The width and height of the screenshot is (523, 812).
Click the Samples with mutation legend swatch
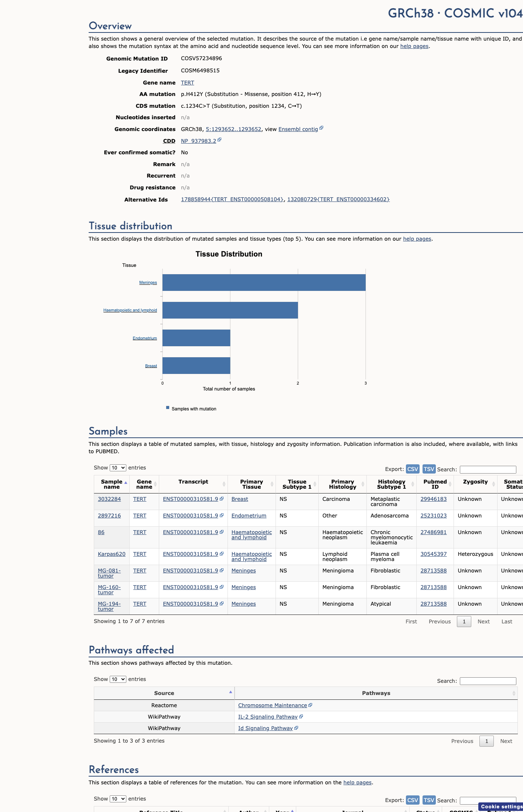(x=168, y=408)
